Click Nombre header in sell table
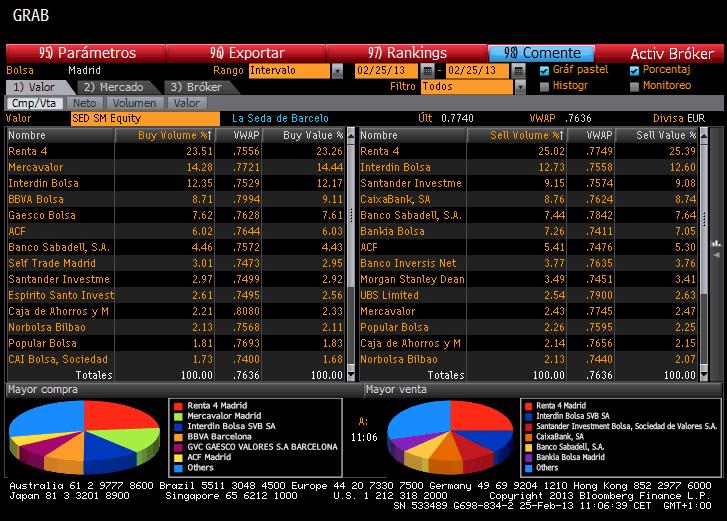This screenshot has width=727, height=521. [x=413, y=135]
